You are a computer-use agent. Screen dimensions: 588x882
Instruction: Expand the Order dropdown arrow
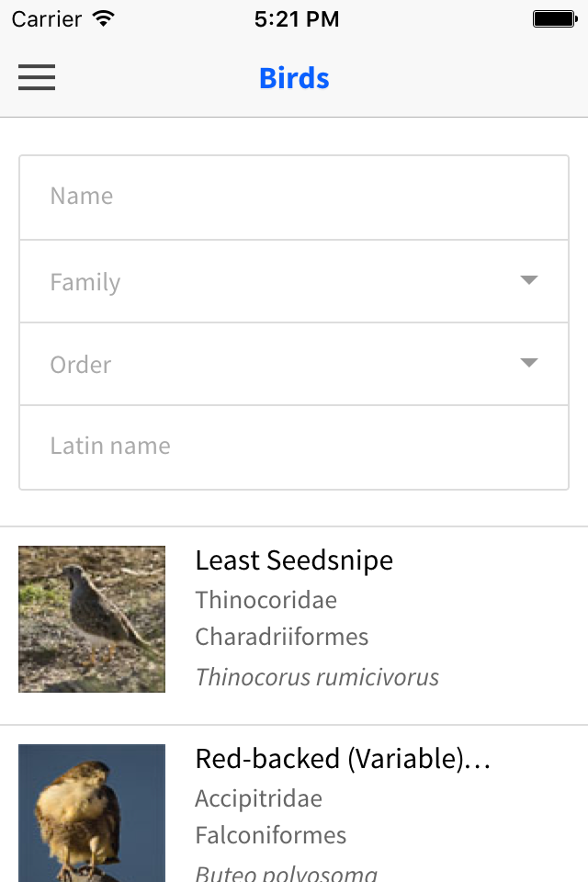tap(529, 363)
